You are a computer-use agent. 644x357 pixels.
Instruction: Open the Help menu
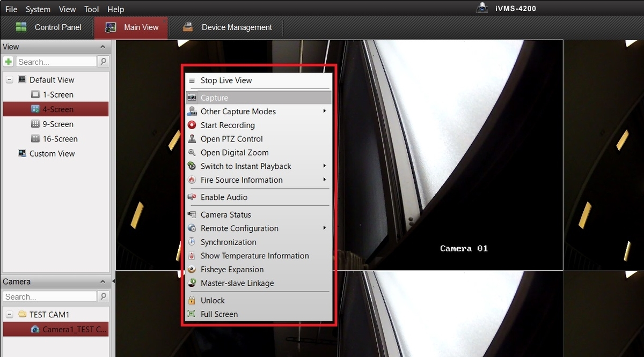click(x=116, y=9)
